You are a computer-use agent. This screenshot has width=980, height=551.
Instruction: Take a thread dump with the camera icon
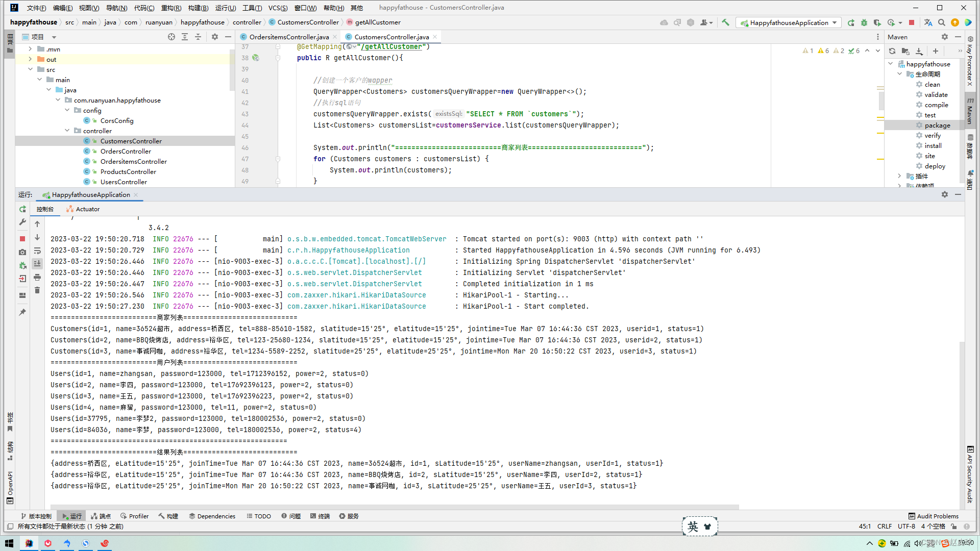point(22,252)
